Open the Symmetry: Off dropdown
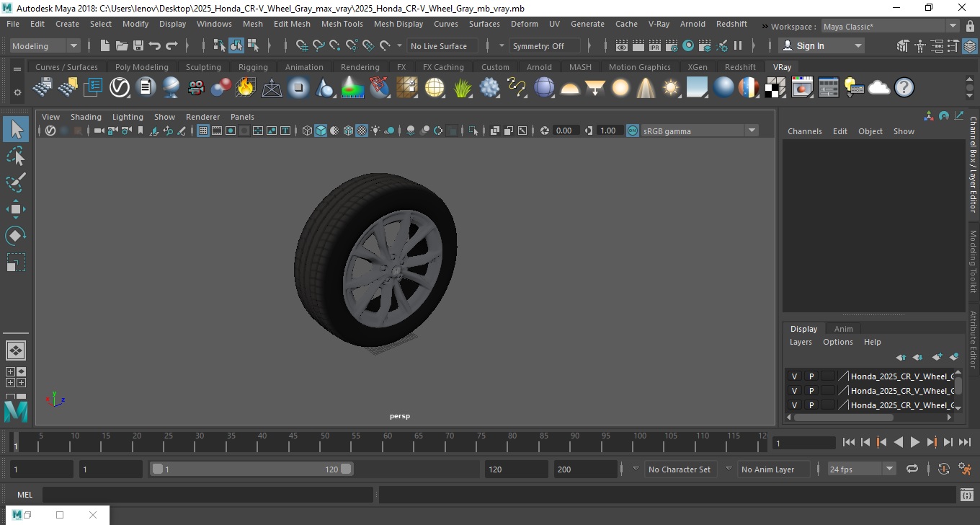The height and width of the screenshot is (525, 980). click(545, 45)
